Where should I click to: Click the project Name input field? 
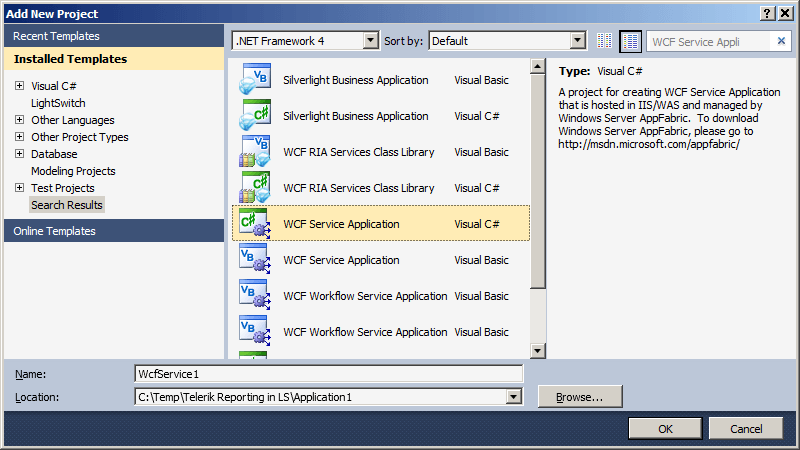pyautogui.click(x=329, y=373)
